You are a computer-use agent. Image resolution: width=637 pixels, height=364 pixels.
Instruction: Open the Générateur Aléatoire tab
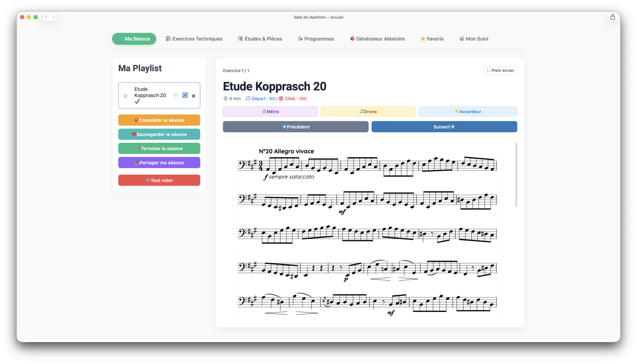click(x=377, y=39)
